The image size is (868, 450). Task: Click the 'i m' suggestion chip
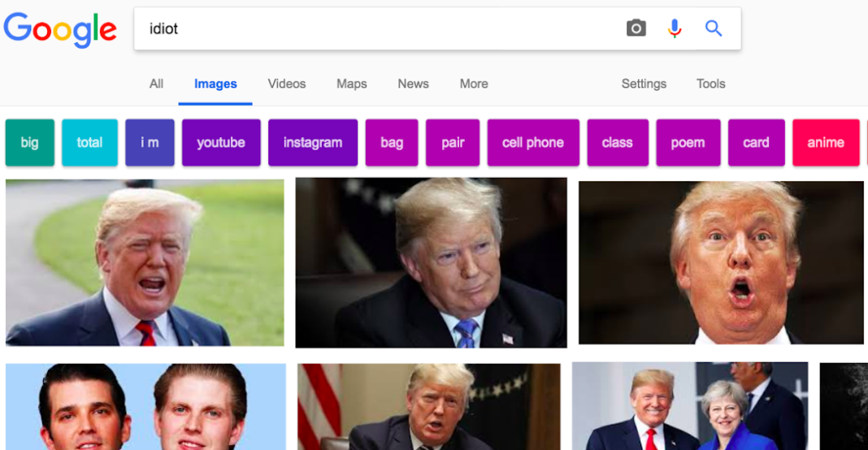coord(150,142)
